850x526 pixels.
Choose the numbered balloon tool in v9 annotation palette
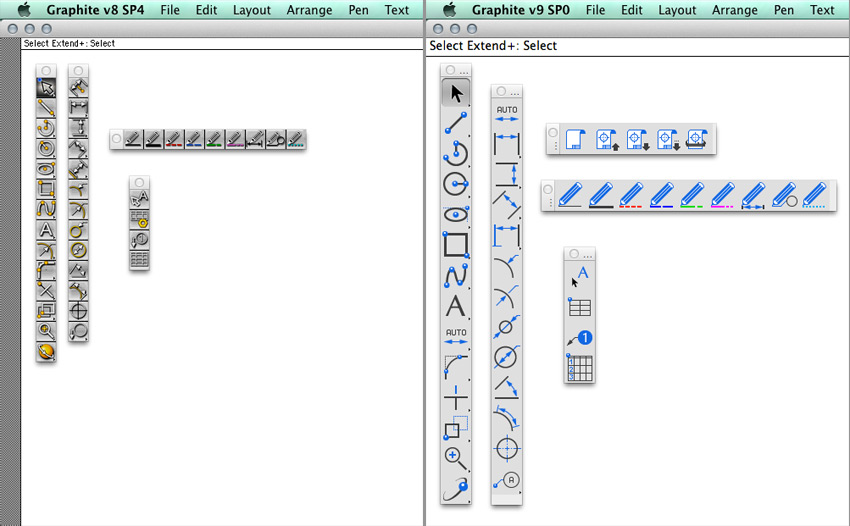[x=579, y=338]
